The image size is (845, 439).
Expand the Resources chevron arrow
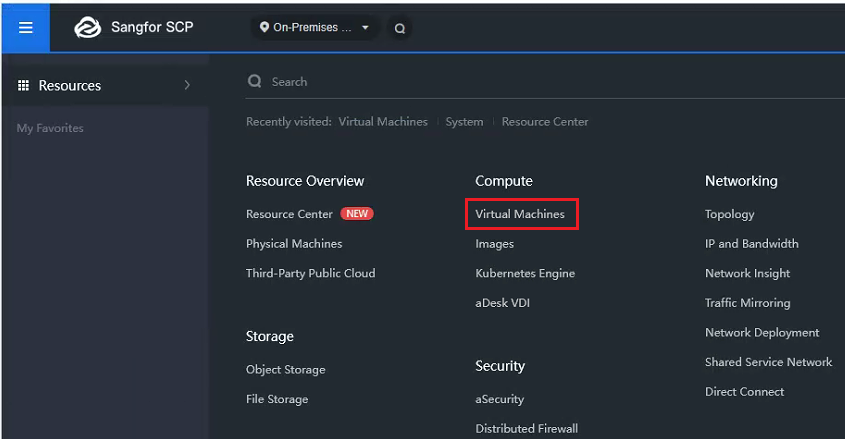pyautogui.click(x=187, y=85)
